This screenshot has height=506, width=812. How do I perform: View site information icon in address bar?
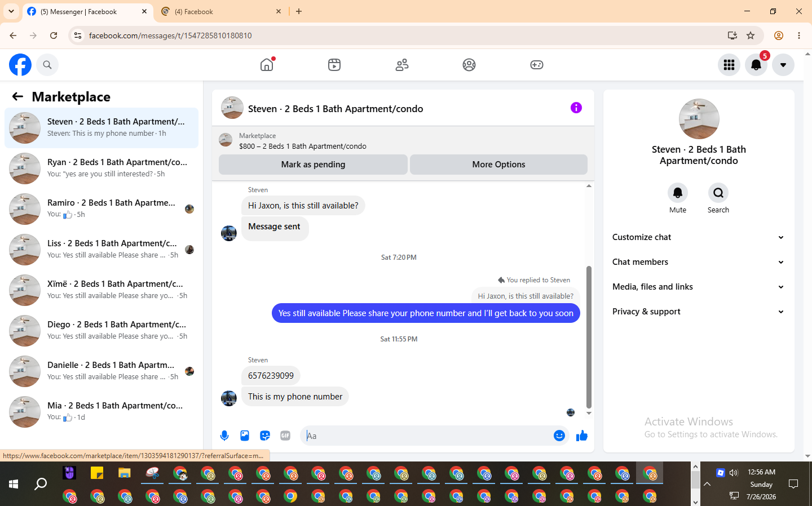coord(78,35)
